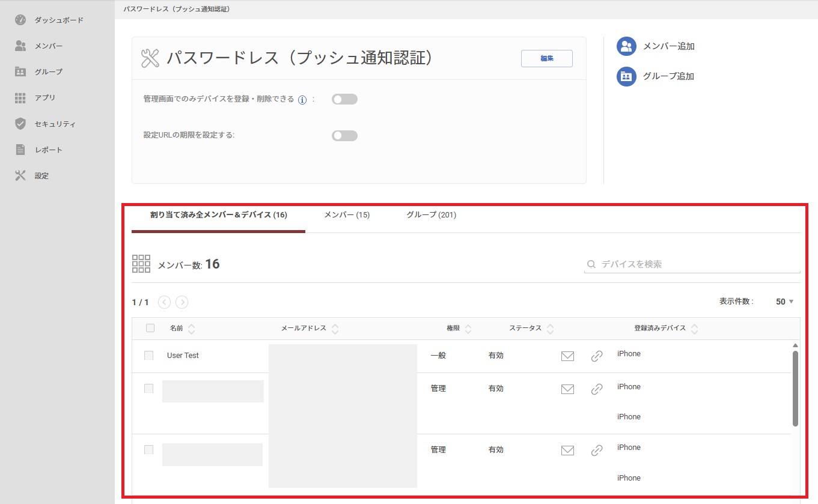The image size is (818, 504).
Task: Click the ダッシュボード gauge icon
Action: pos(20,20)
